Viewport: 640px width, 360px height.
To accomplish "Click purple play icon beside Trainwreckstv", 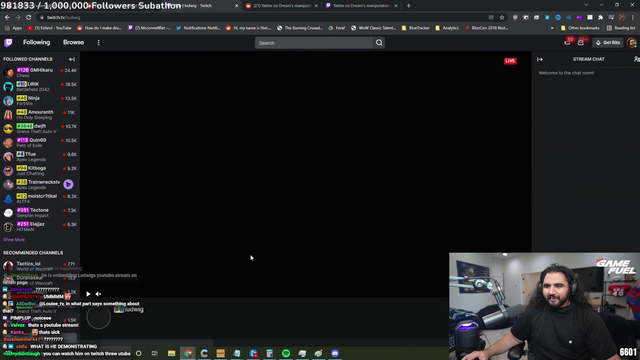I will 69,184.
